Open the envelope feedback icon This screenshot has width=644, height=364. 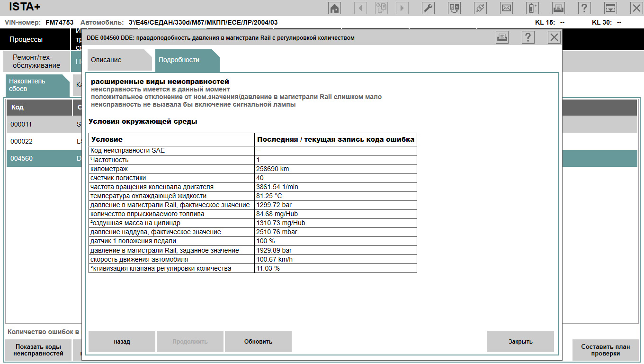tap(506, 8)
